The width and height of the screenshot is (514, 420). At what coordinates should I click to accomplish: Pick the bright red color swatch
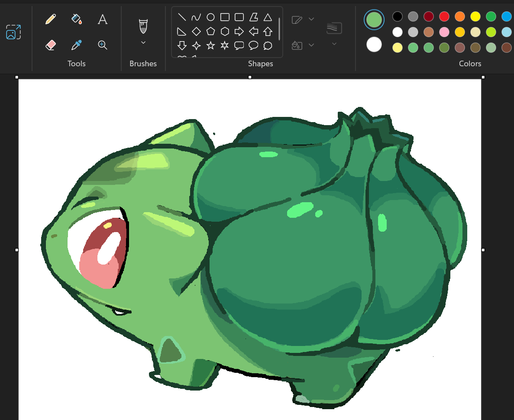[444, 16]
